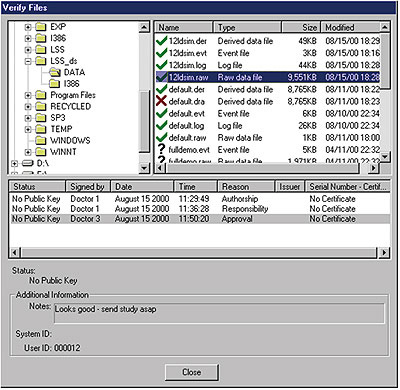Click the Program Files folder icon
This screenshot has width=400, height=390.
tap(41, 95)
